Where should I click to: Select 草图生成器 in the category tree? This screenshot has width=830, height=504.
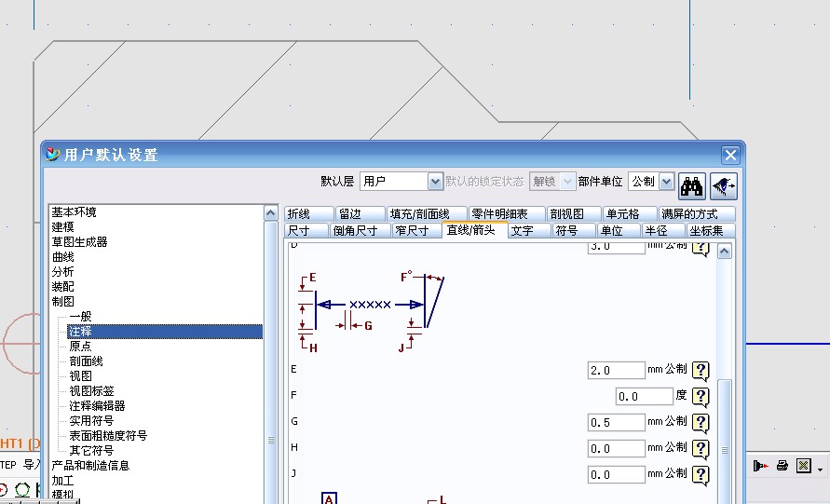(x=79, y=242)
